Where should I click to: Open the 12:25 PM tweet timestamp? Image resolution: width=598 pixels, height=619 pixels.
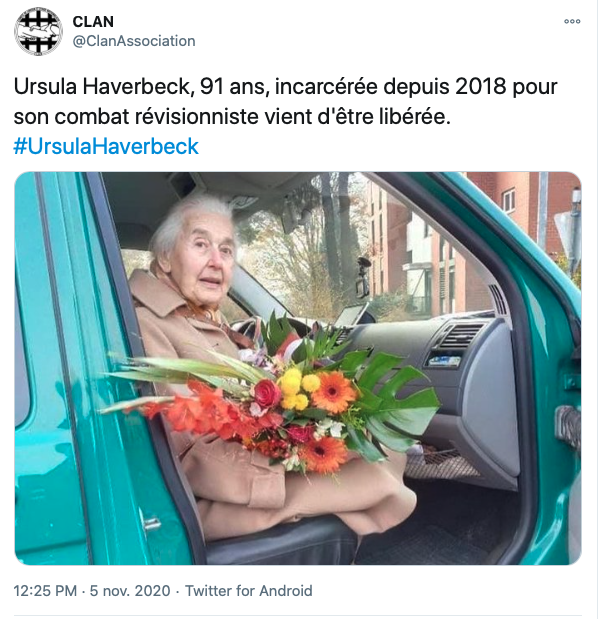pyautogui.click(x=45, y=591)
